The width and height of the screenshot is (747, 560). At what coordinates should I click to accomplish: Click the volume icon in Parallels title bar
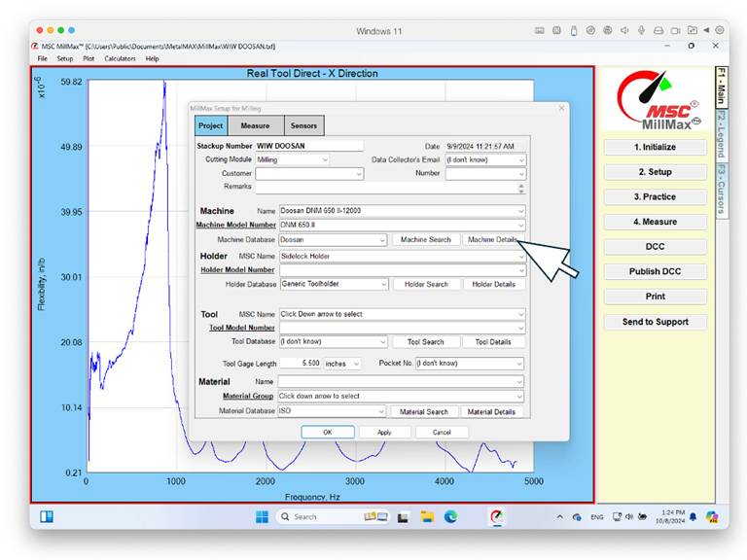pos(624,30)
